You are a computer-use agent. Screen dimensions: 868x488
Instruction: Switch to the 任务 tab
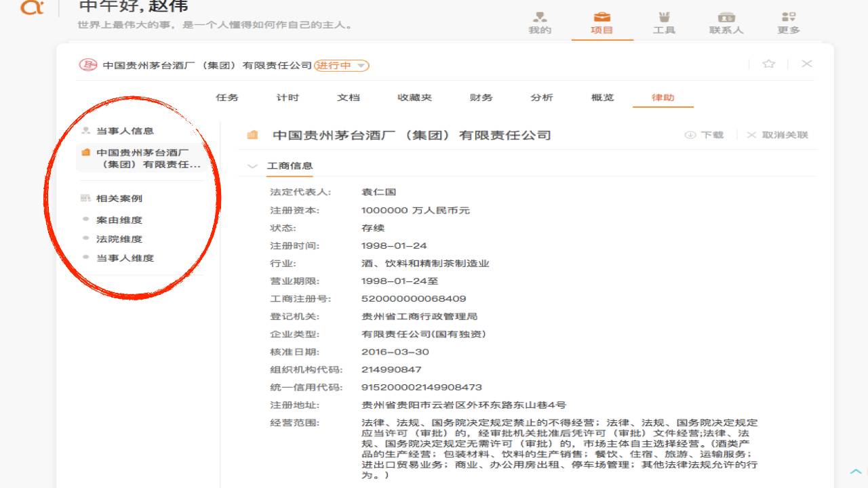(x=227, y=98)
